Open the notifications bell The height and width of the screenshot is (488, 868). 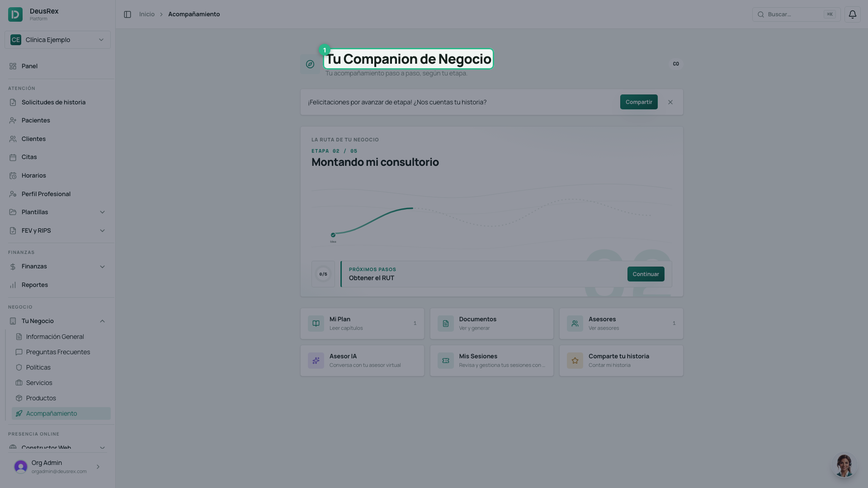[x=852, y=14]
